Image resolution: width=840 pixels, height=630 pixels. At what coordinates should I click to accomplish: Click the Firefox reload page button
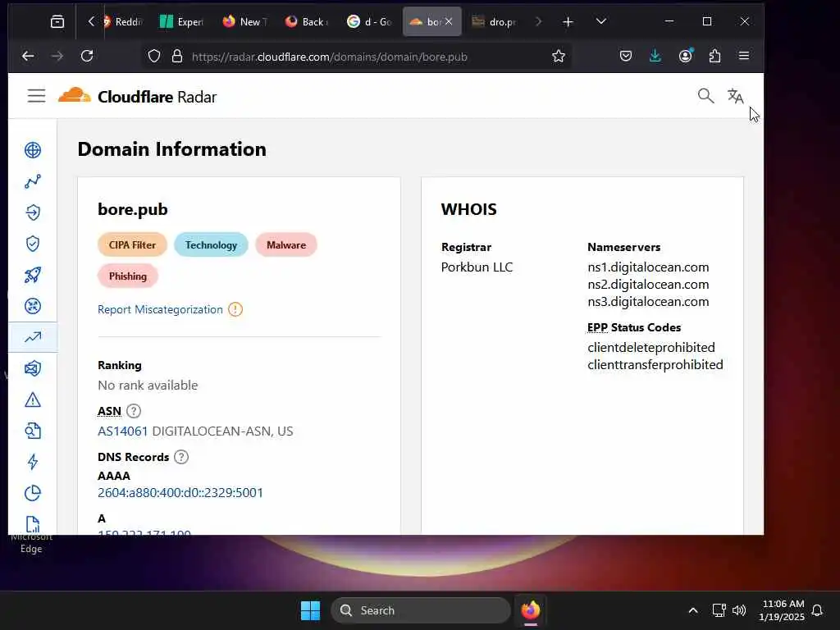coord(87,56)
